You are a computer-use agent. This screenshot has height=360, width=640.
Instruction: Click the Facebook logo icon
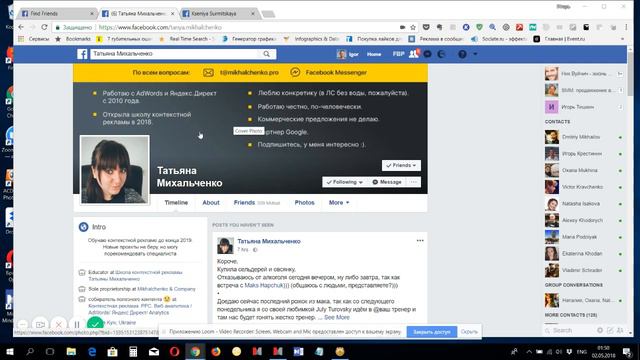click(x=82, y=54)
